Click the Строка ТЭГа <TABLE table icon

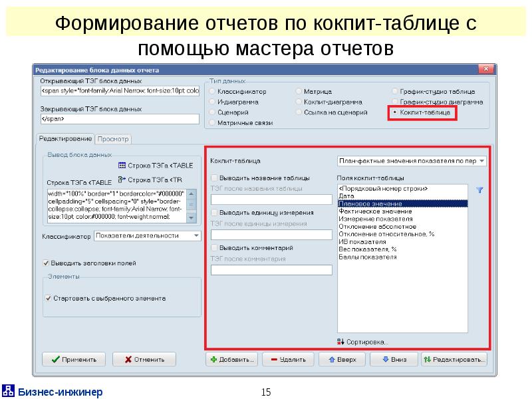point(122,166)
